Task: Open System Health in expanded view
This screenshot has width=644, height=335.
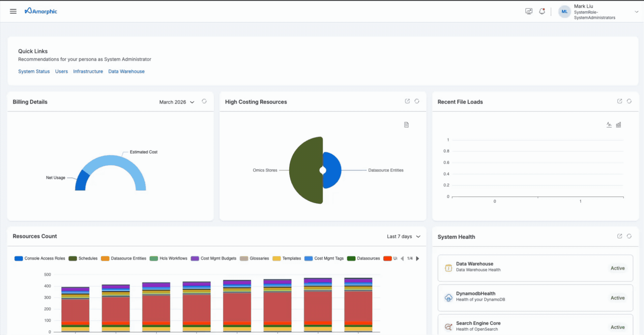Action: click(619, 236)
